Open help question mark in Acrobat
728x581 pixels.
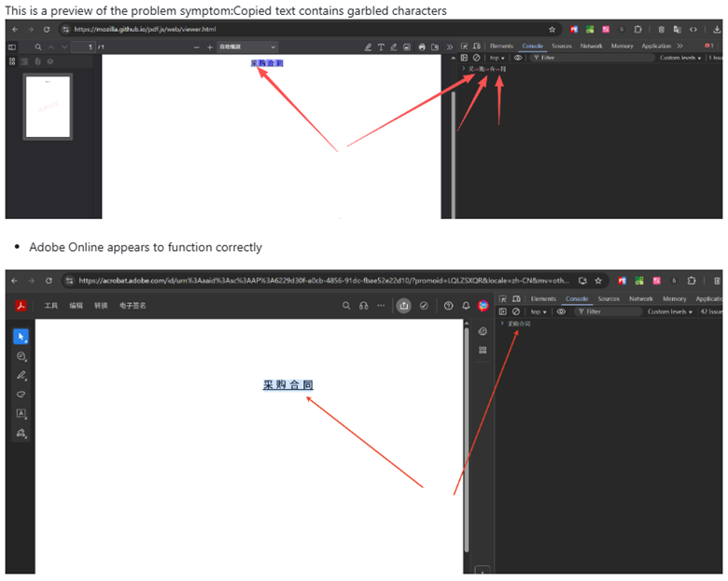(449, 305)
